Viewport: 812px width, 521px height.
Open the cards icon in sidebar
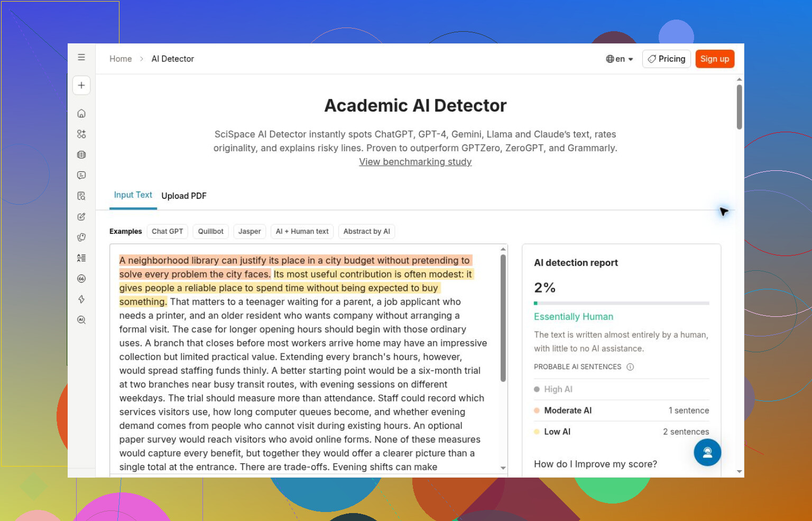tap(81, 237)
